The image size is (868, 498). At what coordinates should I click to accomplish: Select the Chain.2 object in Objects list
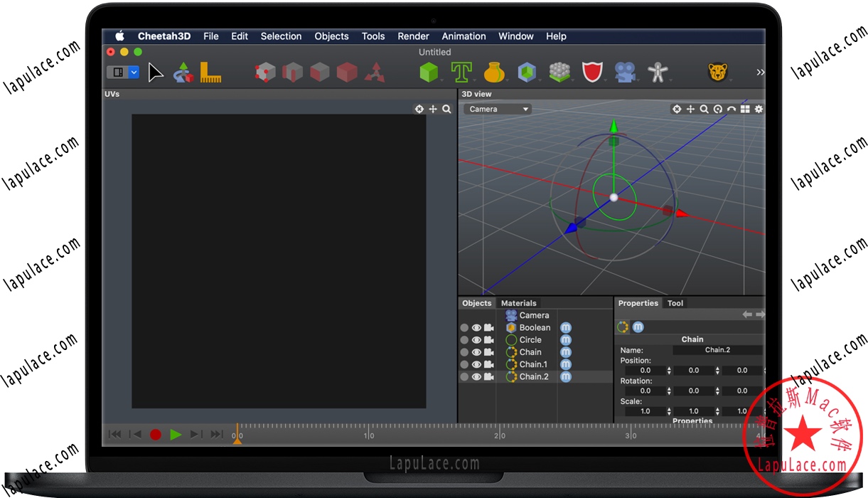point(532,376)
